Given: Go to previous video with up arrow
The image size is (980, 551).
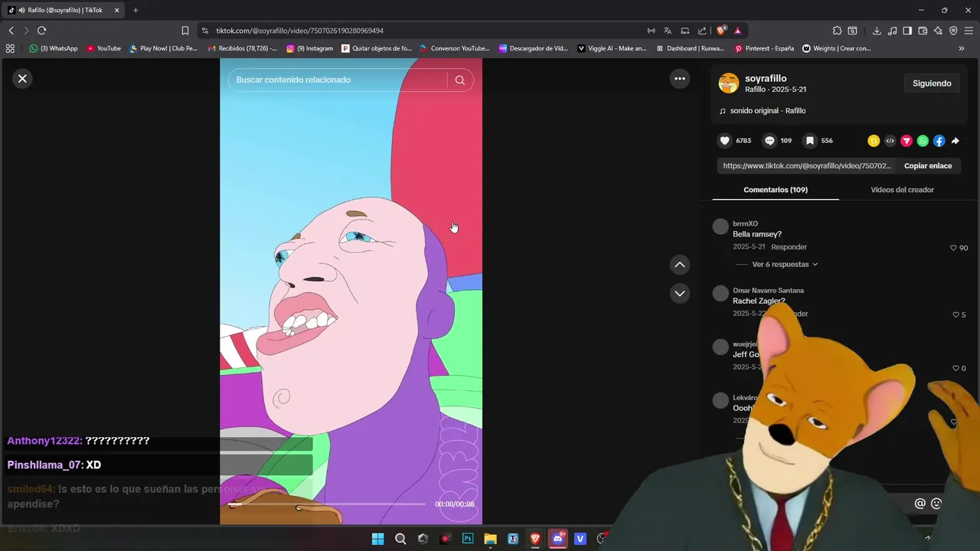Looking at the screenshot, I should (679, 265).
